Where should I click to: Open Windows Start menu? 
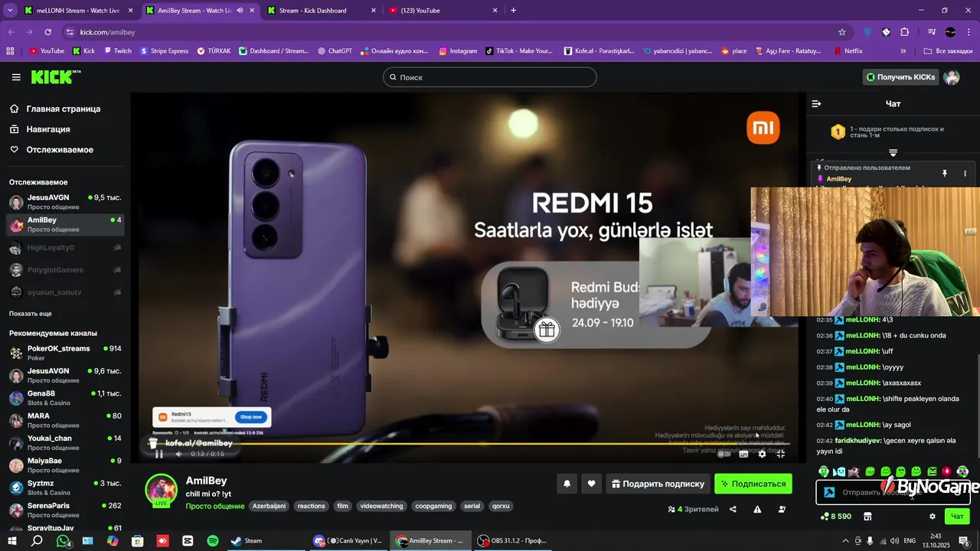click(13, 540)
